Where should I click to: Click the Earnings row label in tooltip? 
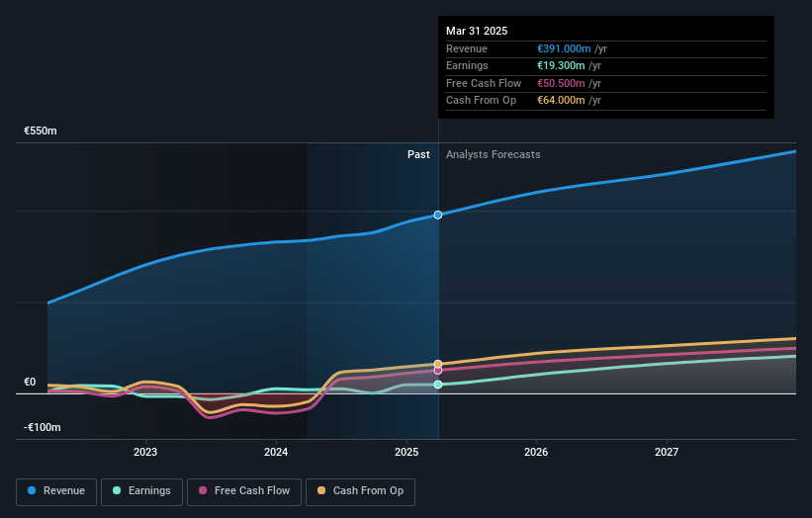coord(467,65)
